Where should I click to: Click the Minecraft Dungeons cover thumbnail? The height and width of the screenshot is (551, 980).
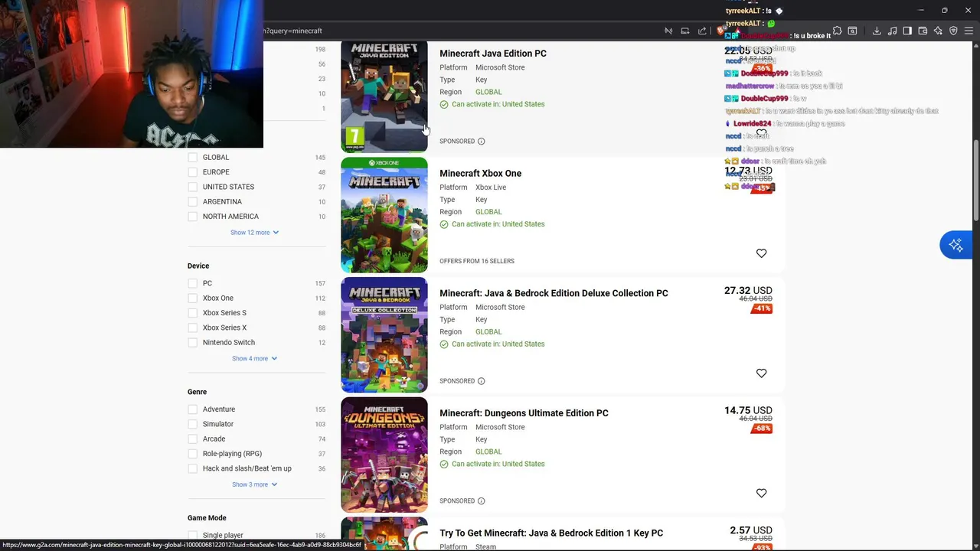384,455
